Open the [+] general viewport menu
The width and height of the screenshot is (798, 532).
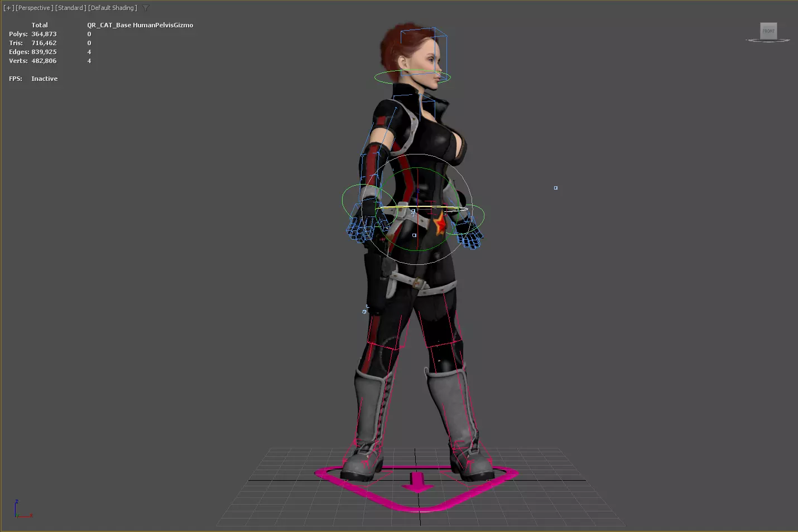(8, 8)
